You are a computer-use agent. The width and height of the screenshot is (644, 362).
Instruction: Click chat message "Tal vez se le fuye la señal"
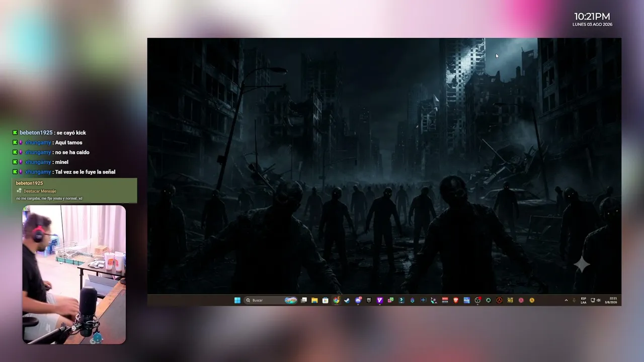85,172
